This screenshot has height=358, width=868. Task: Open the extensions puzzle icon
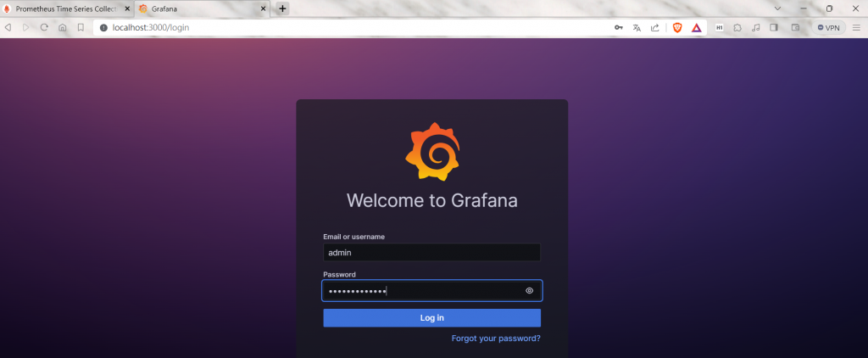(x=737, y=27)
